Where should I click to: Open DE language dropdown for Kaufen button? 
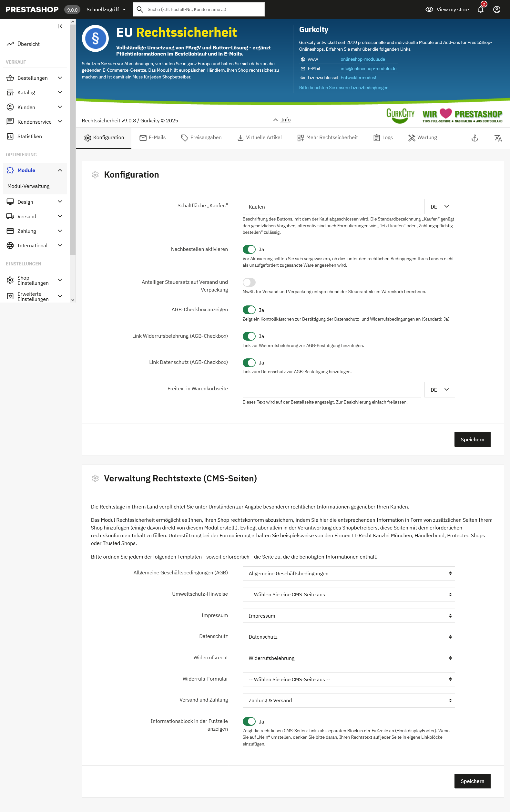click(439, 207)
